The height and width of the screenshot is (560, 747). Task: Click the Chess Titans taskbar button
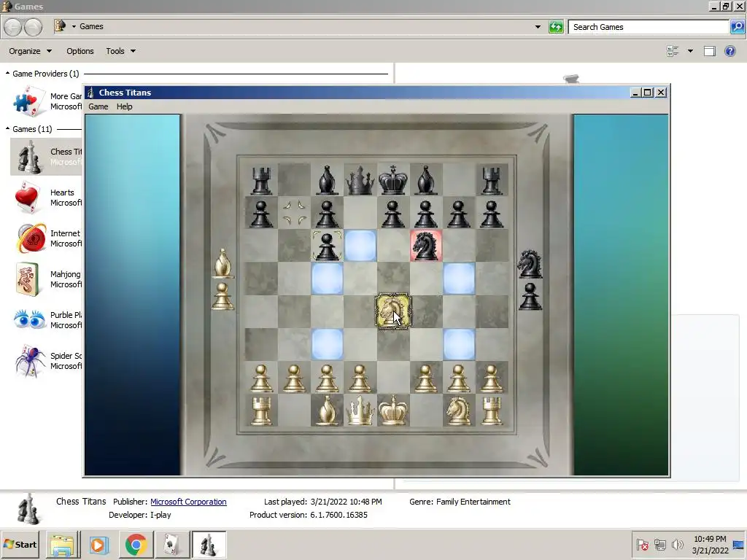[209, 544]
